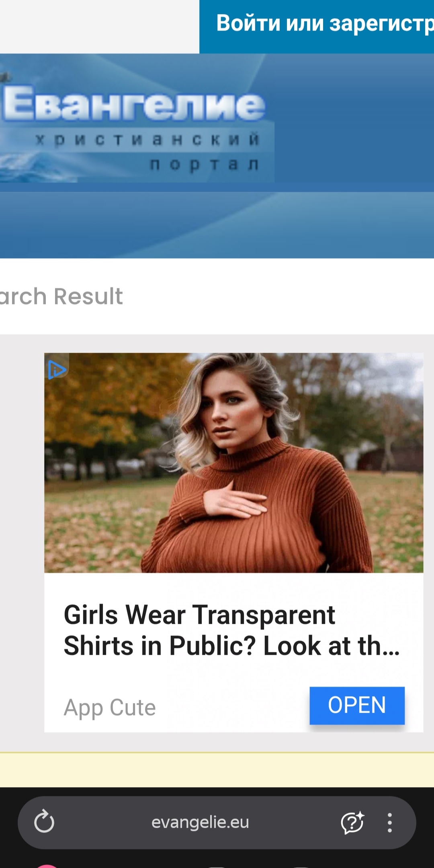Viewport: 434px width, 868px height.
Task: Open the Евангелие portal logo
Action: tap(135, 104)
